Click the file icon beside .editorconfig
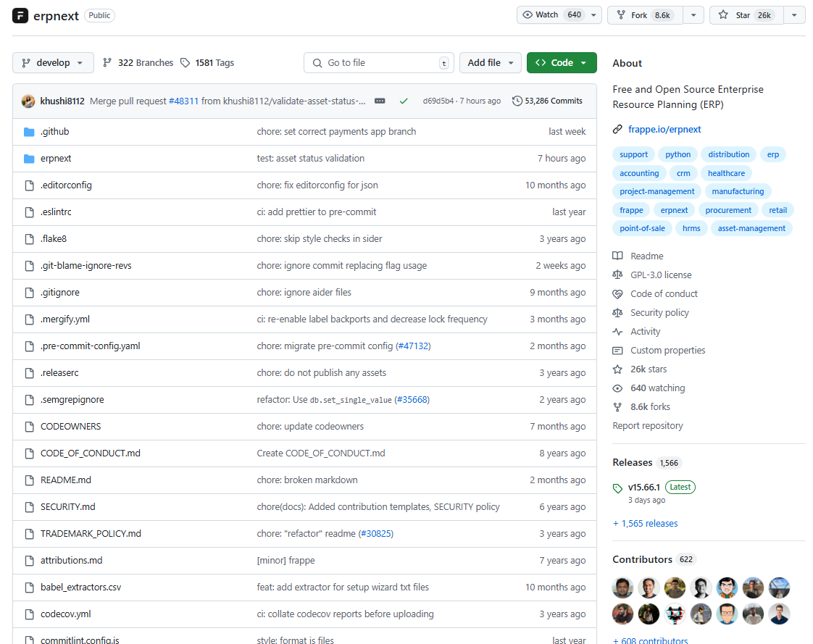Image resolution: width=813 pixels, height=644 pixels. 30,185
